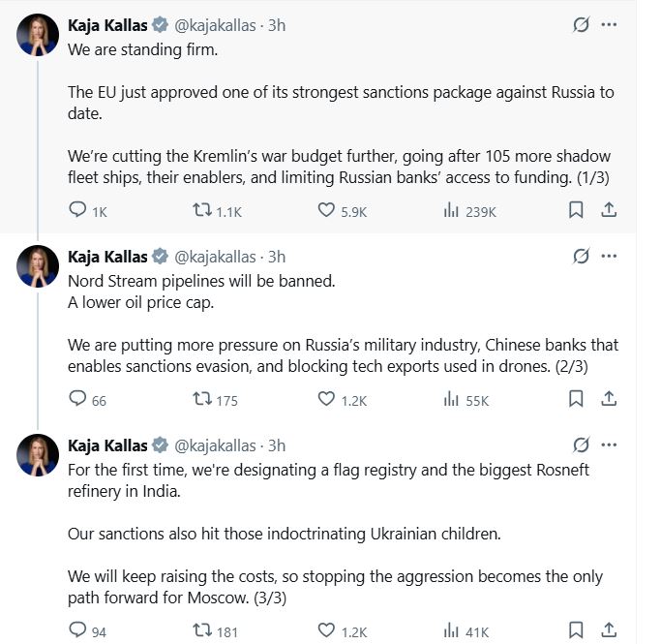This screenshot has width=661, height=644.
Task: Open more menu on the second tweet
Action: pos(609,257)
